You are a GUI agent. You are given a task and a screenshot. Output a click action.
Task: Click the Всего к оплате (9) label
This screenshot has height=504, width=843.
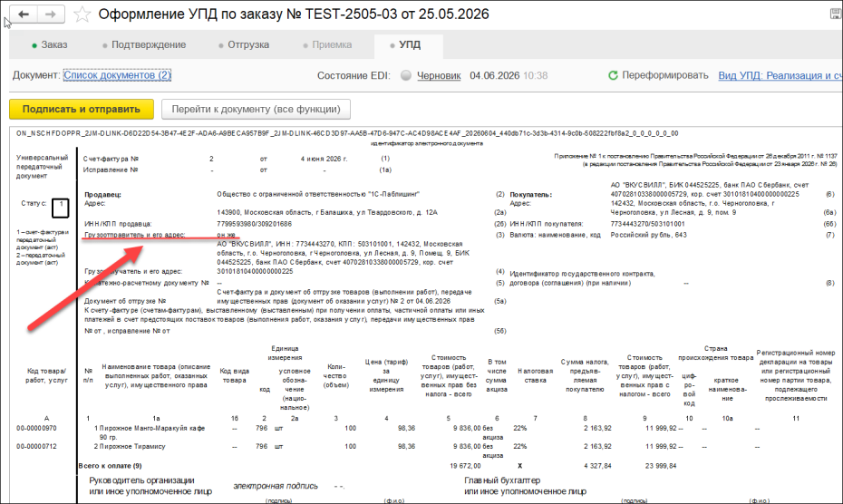click(x=111, y=466)
